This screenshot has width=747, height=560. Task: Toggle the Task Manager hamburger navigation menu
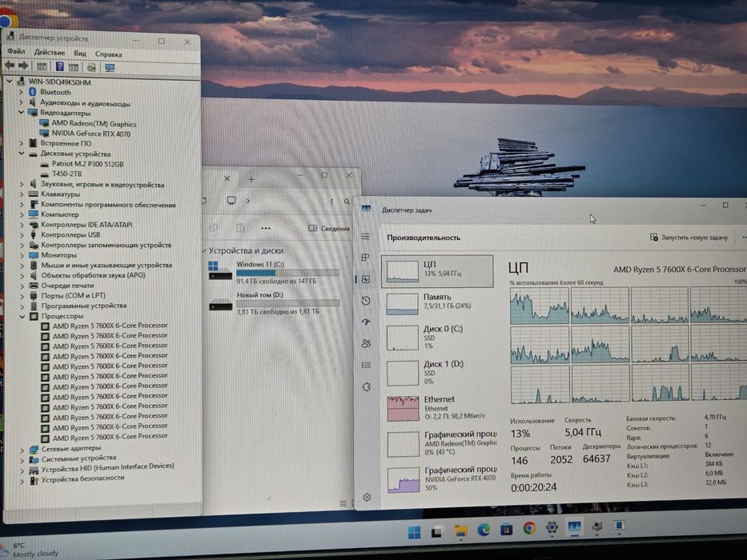[x=365, y=236]
